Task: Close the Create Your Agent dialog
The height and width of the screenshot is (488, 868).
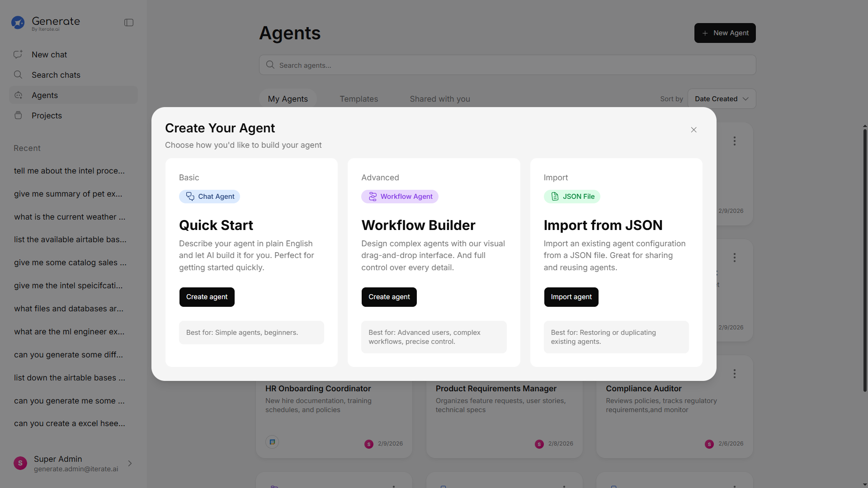Action: [x=693, y=130]
